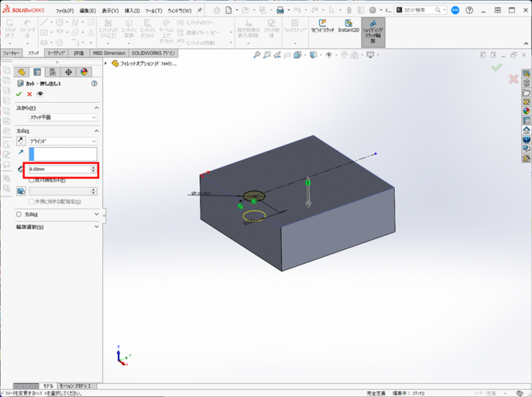Open the ブラインド end condition dropdown

pyautogui.click(x=63, y=142)
